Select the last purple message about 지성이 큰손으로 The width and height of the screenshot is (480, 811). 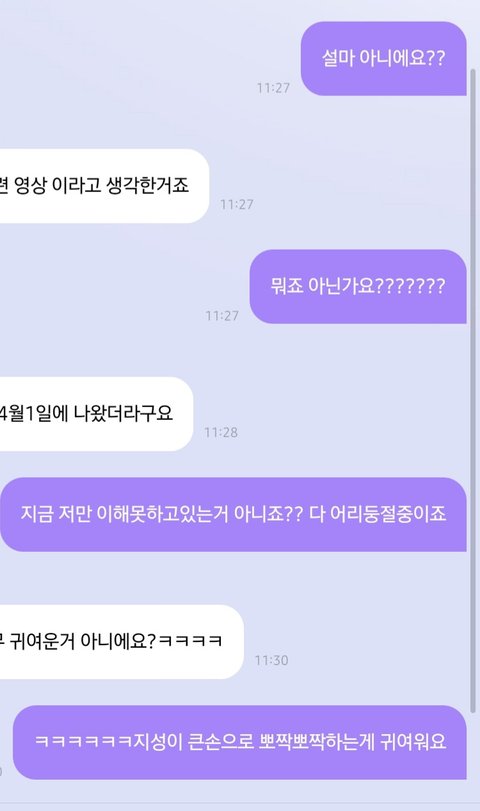pos(239,742)
